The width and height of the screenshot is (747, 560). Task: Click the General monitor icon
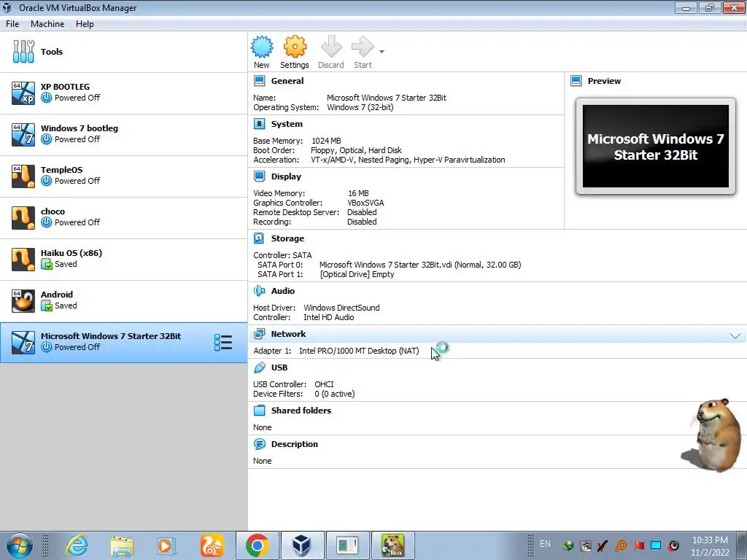click(259, 81)
